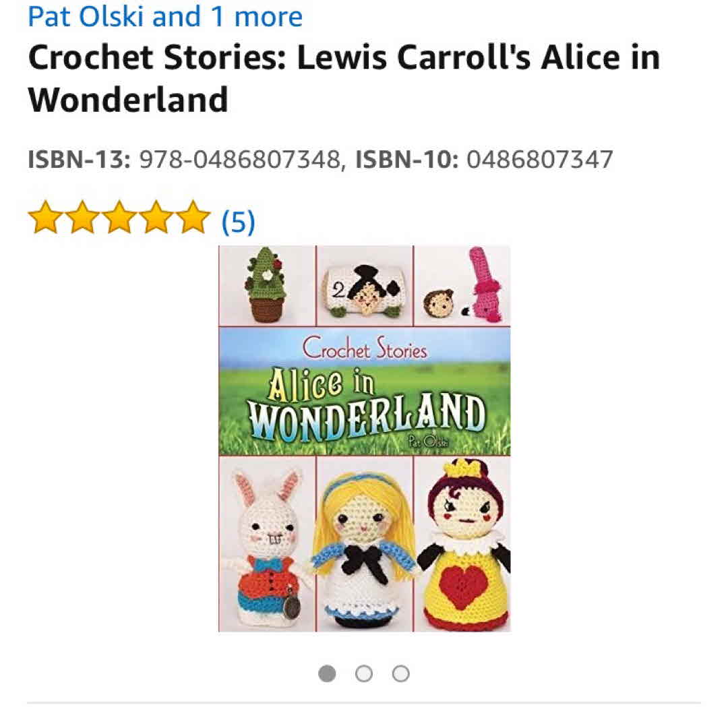The image size is (728, 728).
Task: Click the middle gold rating star
Action: pos(119,218)
